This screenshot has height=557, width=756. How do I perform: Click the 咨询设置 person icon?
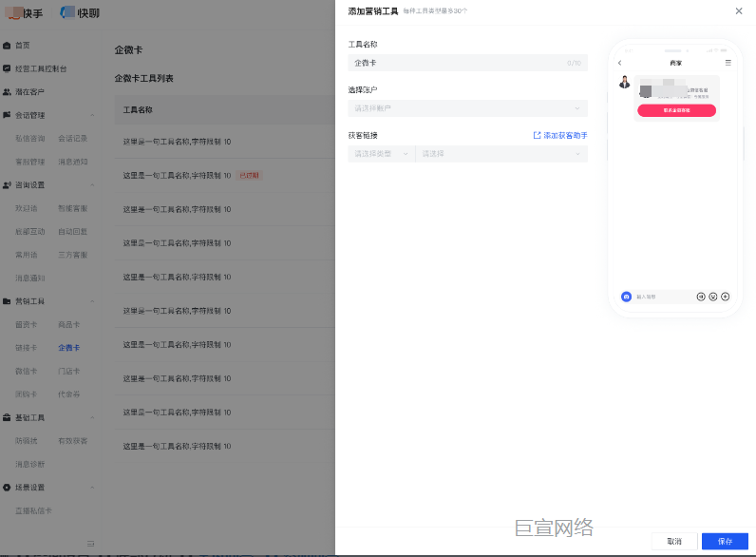pos(7,184)
